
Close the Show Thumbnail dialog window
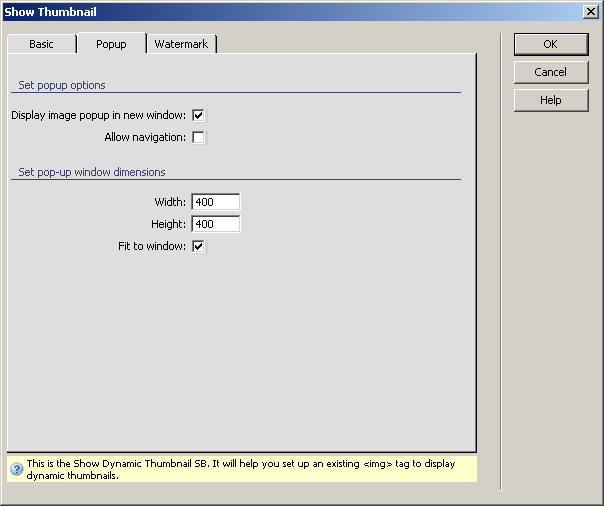pyautogui.click(x=591, y=11)
